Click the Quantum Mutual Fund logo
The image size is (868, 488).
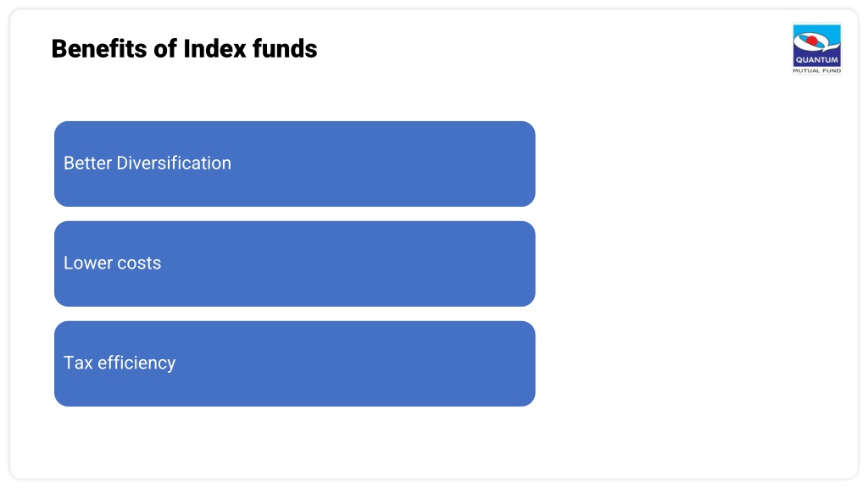click(816, 48)
